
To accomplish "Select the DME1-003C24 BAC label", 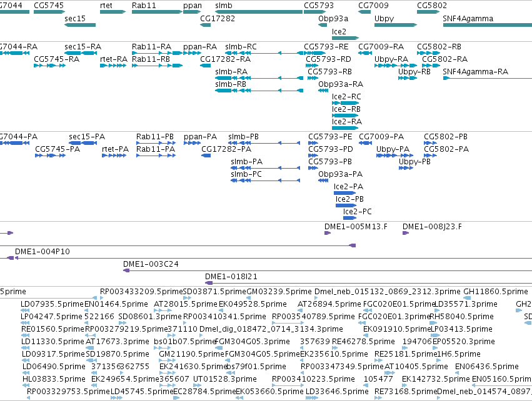I will (x=151, y=264).
